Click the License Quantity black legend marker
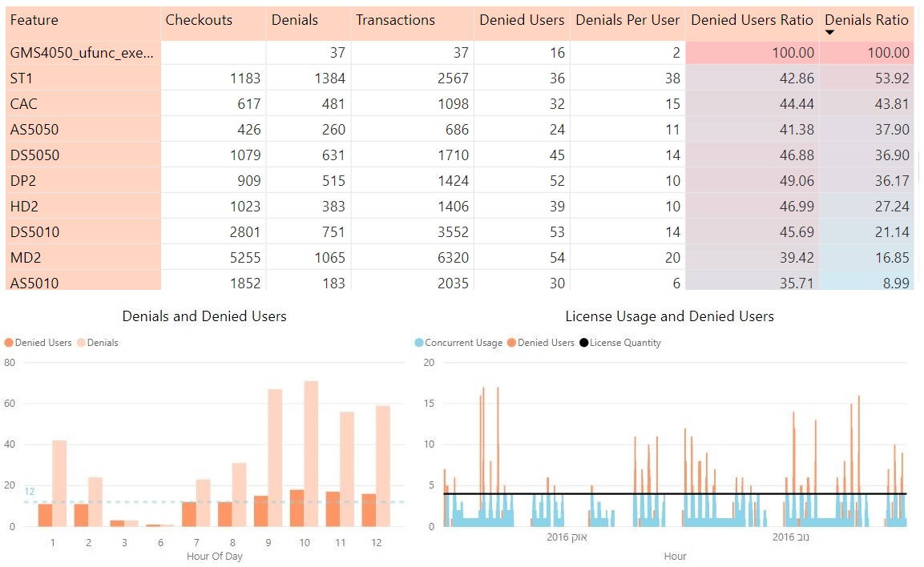 [x=583, y=343]
